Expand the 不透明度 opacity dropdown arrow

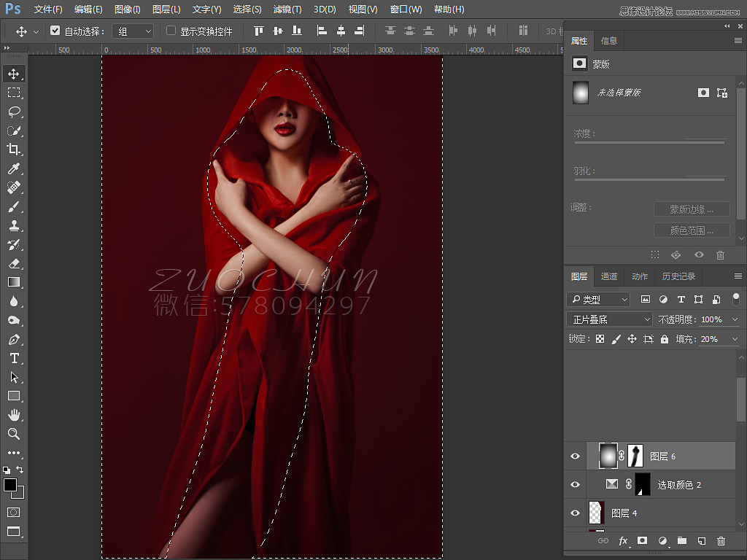735,319
